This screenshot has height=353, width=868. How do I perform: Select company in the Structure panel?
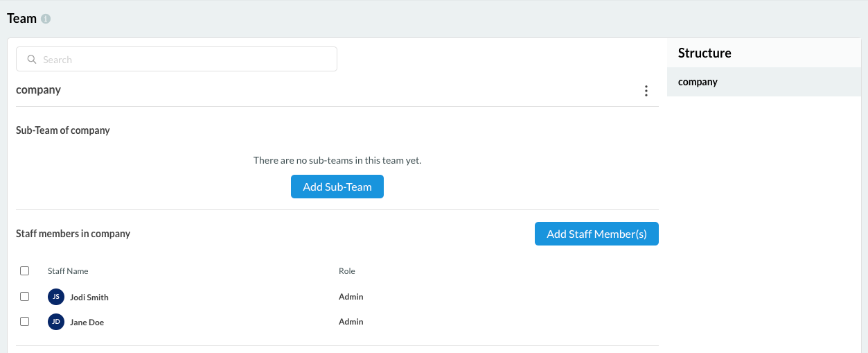pyautogui.click(x=698, y=82)
